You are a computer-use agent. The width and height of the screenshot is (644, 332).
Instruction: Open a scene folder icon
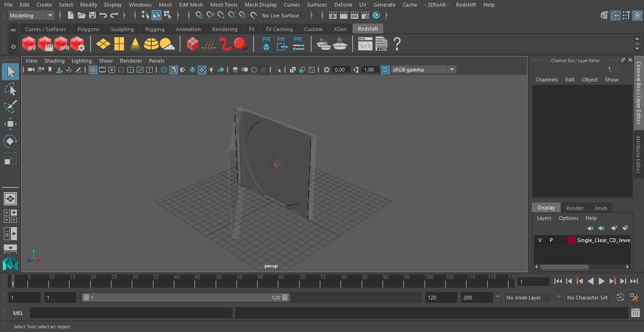point(81,16)
